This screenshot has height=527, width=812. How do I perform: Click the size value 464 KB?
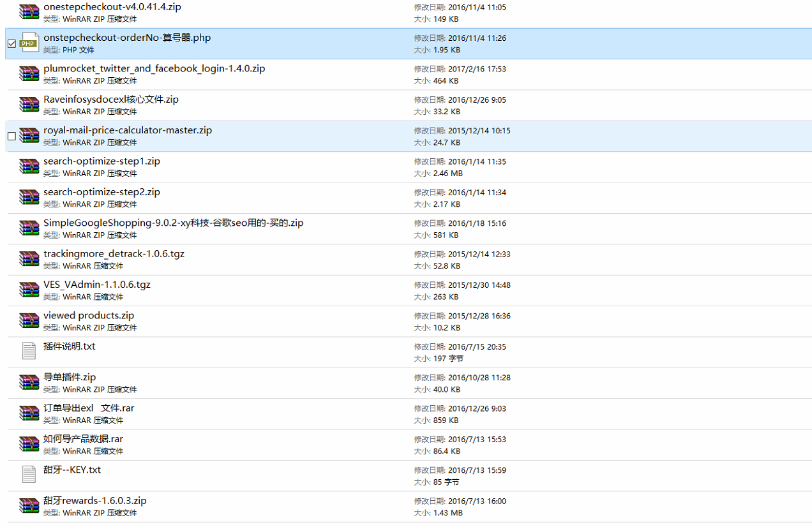(446, 81)
